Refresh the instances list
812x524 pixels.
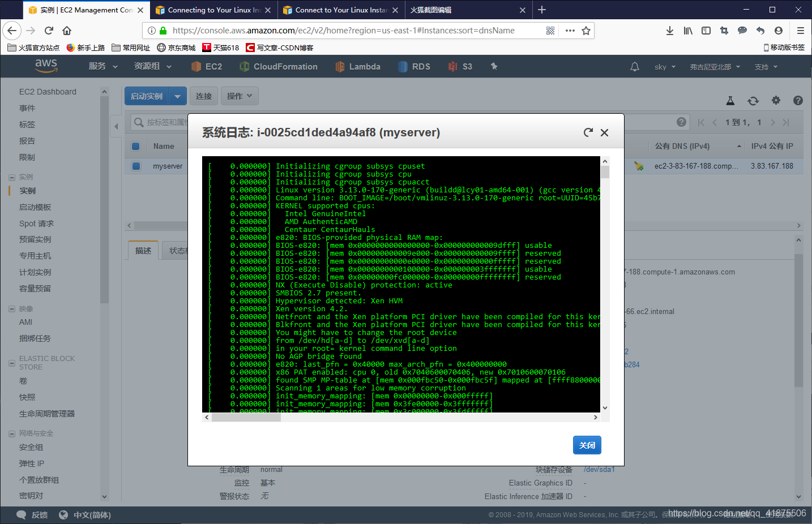753,101
